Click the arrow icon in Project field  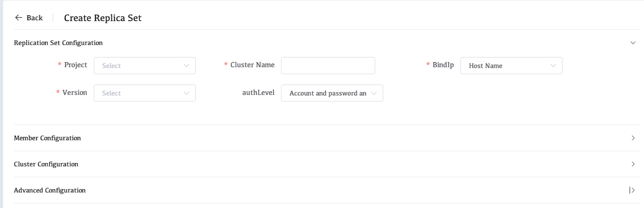pyautogui.click(x=186, y=66)
